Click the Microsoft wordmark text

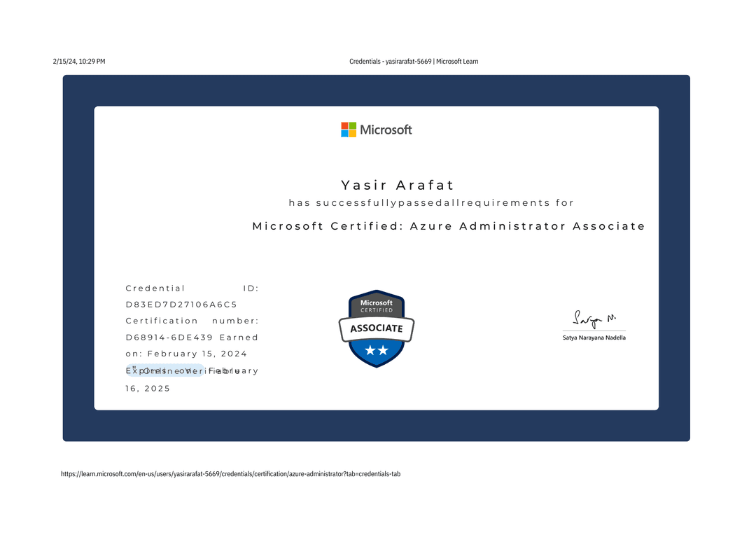pyautogui.click(x=386, y=130)
